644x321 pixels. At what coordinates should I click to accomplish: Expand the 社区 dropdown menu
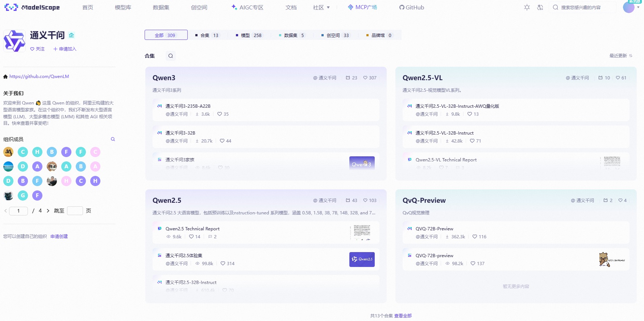point(321,7)
